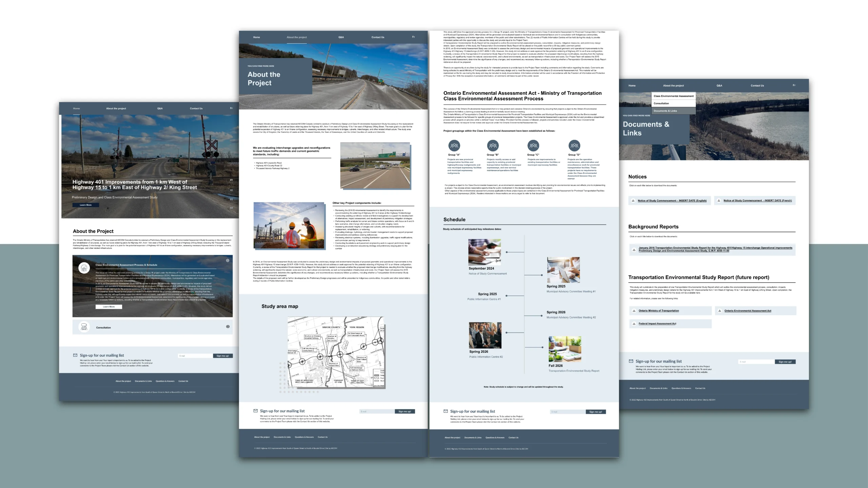Toggle Fr language on the home page header
Viewport: 868px width, 488px height.
click(231, 108)
